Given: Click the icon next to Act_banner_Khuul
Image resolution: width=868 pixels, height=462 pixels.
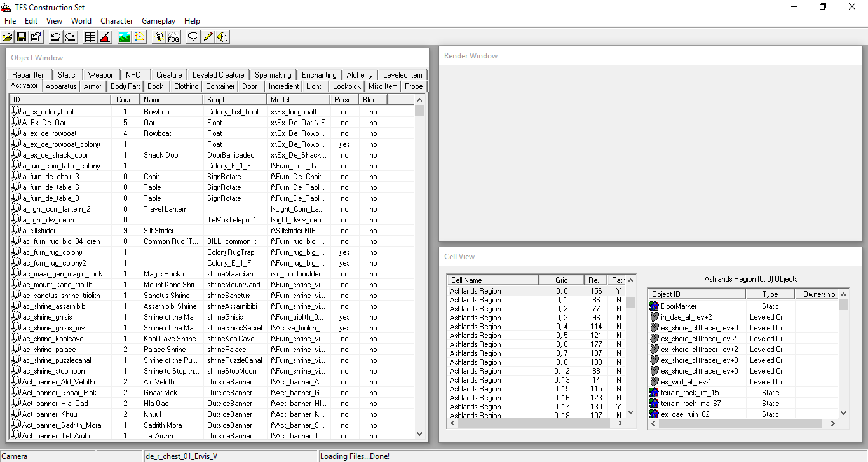Looking at the screenshot, I should (16, 414).
